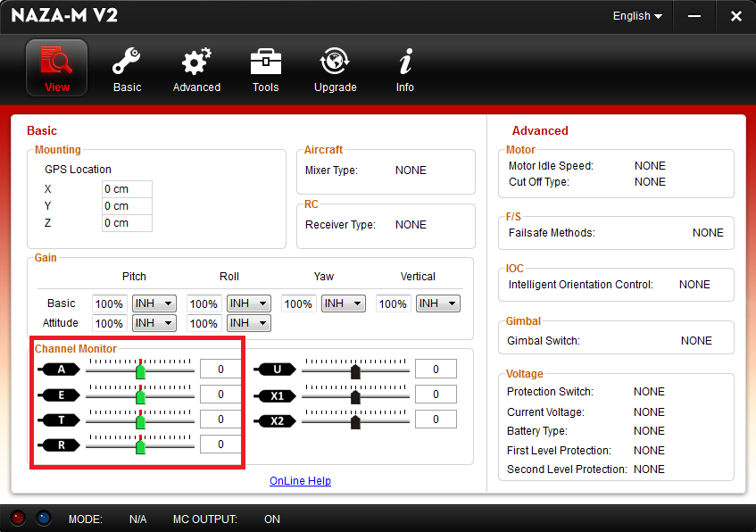Open Attitude Roll gain INH dropdown
Viewport: 756px width, 532px height.
click(248, 323)
